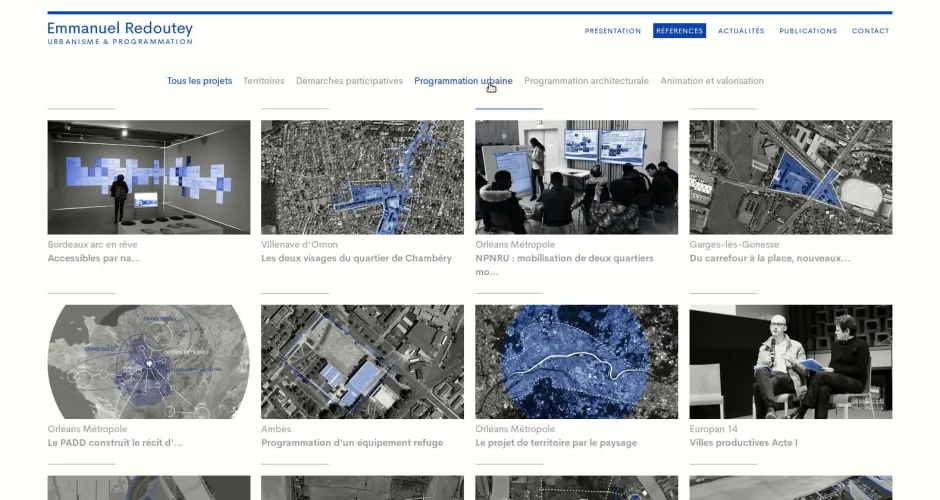Filter by Programmation architecturale

[x=586, y=81]
